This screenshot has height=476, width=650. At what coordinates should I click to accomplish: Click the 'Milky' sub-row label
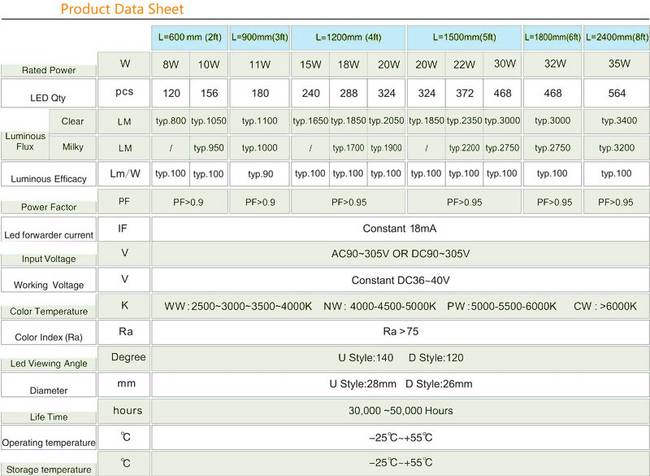pyautogui.click(x=73, y=147)
